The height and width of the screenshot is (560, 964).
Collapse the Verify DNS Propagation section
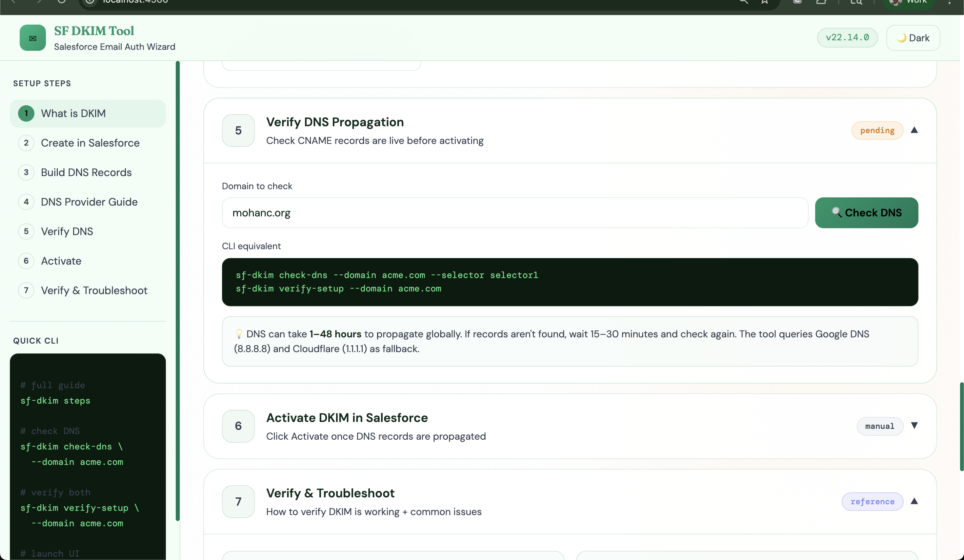coord(915,130)
